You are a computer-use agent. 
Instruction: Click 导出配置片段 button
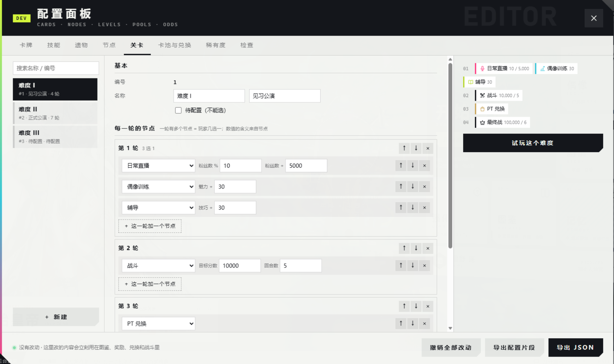(514, 347)
